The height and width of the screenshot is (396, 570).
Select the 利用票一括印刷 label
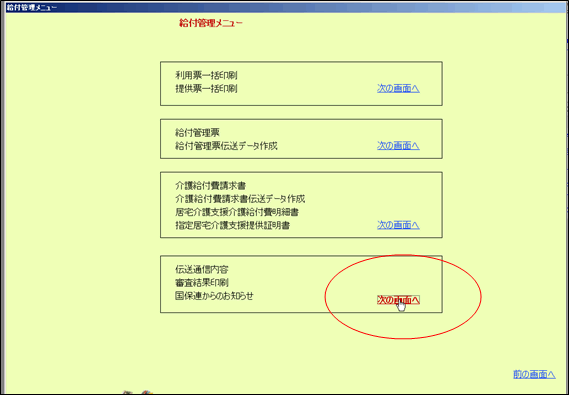[206, 76]
